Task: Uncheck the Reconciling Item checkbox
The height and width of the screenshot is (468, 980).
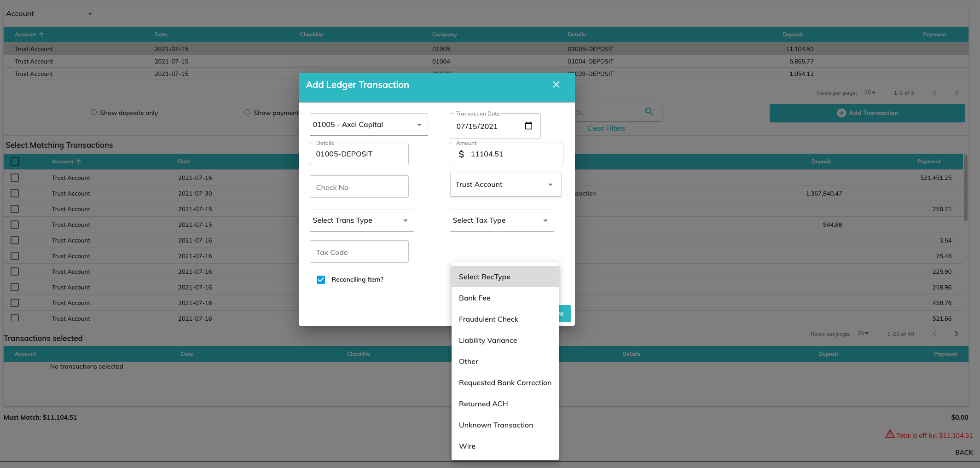Action: tap(321, 280)
